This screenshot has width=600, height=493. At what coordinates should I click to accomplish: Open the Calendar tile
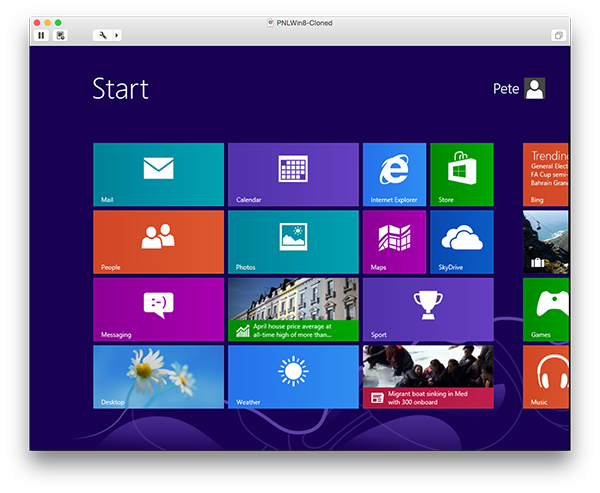pos(293,175)
